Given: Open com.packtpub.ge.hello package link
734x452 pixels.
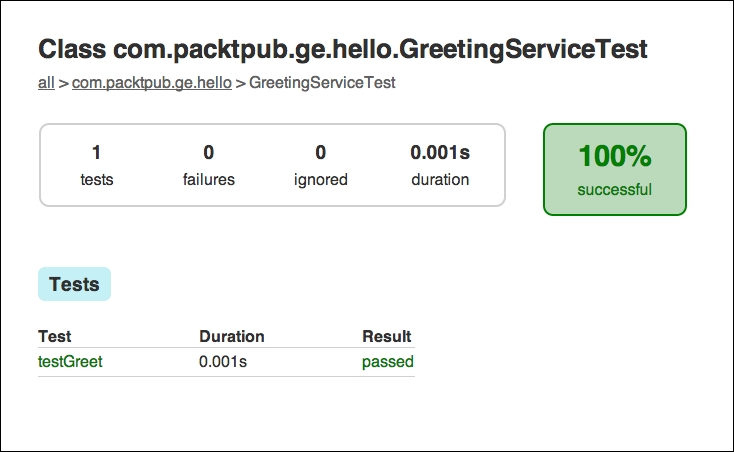Looking at the screenshot, I should (152, 83).
